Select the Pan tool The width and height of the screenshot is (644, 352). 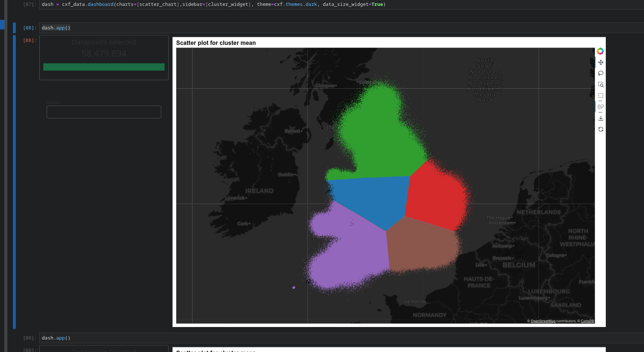click(x=601, y=62)
